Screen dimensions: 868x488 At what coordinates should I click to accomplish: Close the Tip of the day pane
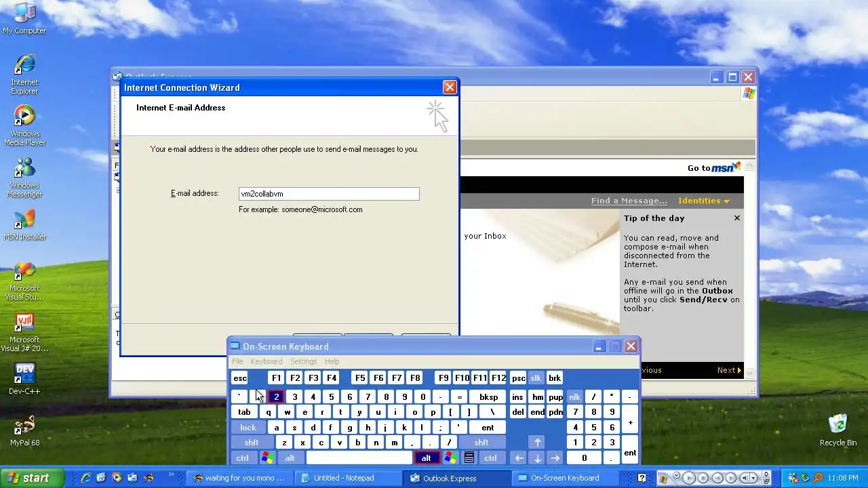coord(736,218)
